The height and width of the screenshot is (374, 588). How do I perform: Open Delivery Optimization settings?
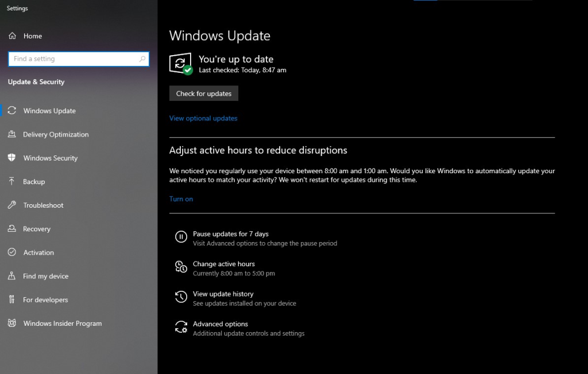coord(56,135)
